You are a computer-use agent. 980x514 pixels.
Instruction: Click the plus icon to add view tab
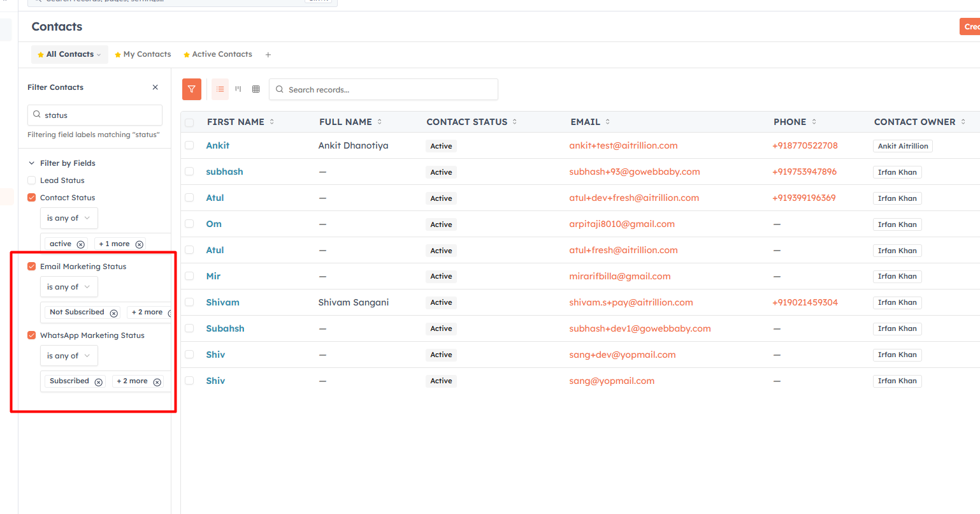[x=268, y=55]
